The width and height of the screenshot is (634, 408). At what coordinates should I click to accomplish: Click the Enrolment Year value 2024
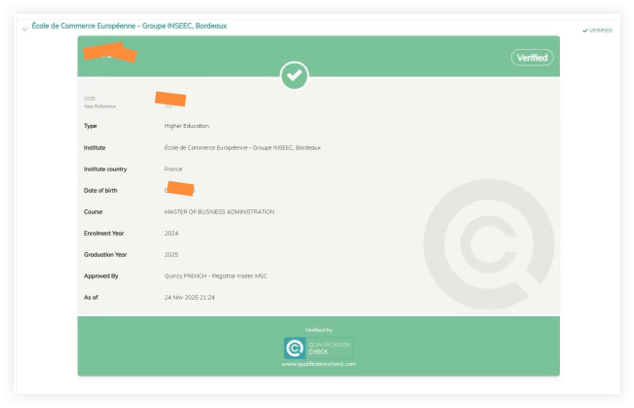point(171,233)
